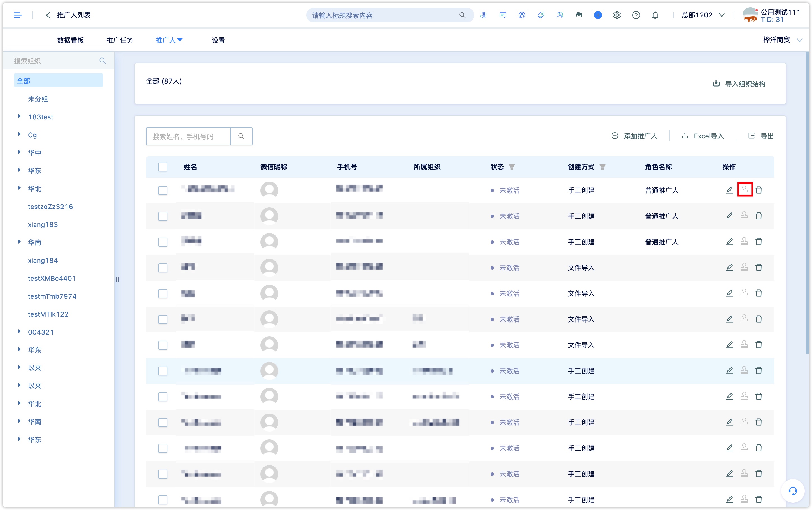Click trash icon in the highlighted 手工创建 row

tap(759, 371)
